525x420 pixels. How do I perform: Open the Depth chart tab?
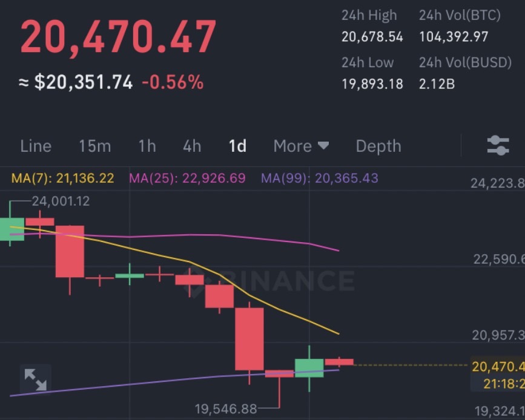[378, 146]
